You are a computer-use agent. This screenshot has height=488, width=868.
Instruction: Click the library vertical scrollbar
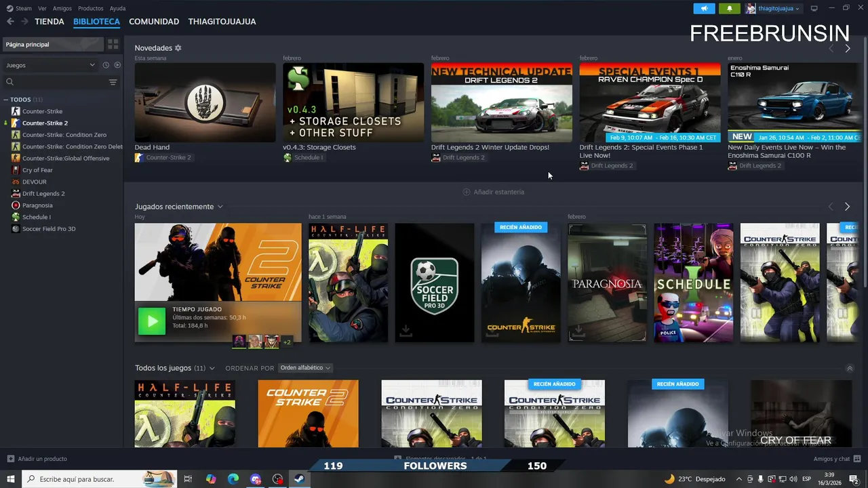(865, 163)
